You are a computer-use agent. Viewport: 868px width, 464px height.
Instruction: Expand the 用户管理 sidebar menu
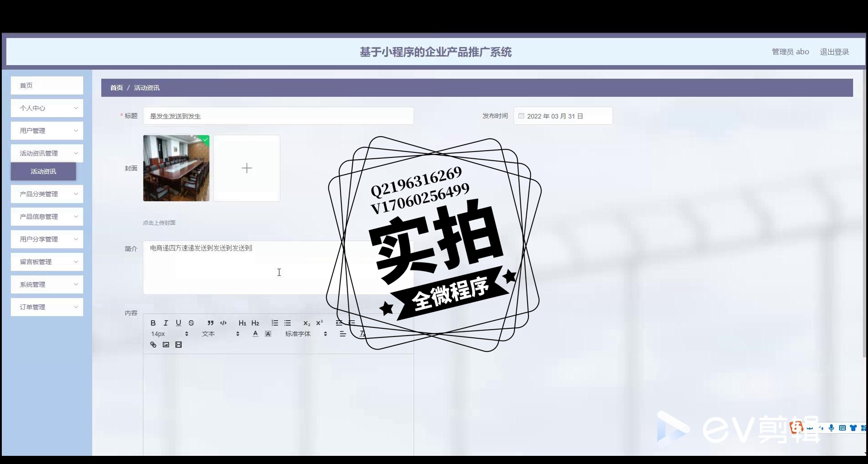[x=47, y=131]
